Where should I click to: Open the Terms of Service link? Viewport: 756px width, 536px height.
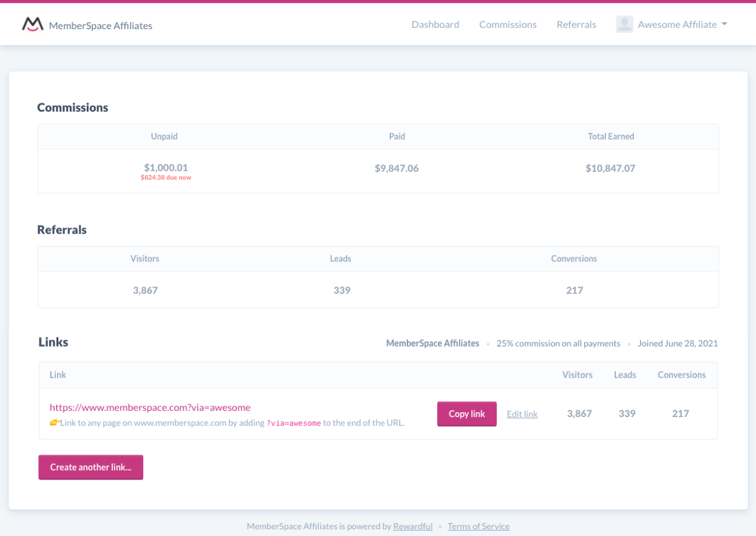[478, 526]
